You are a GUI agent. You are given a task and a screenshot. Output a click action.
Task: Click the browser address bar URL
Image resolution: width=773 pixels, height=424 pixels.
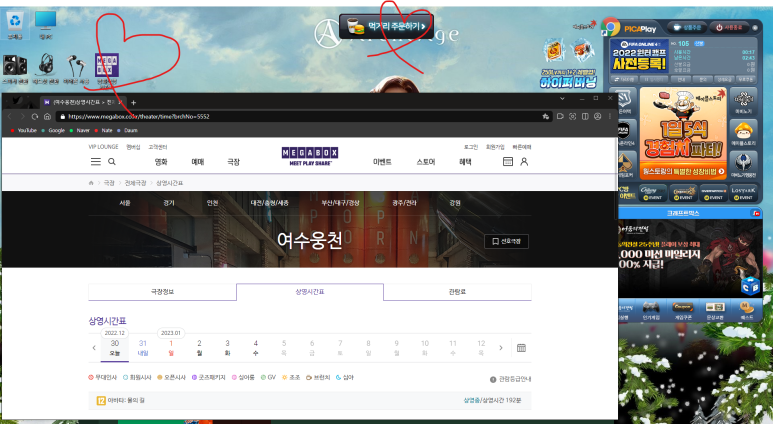tap(139, 117)
